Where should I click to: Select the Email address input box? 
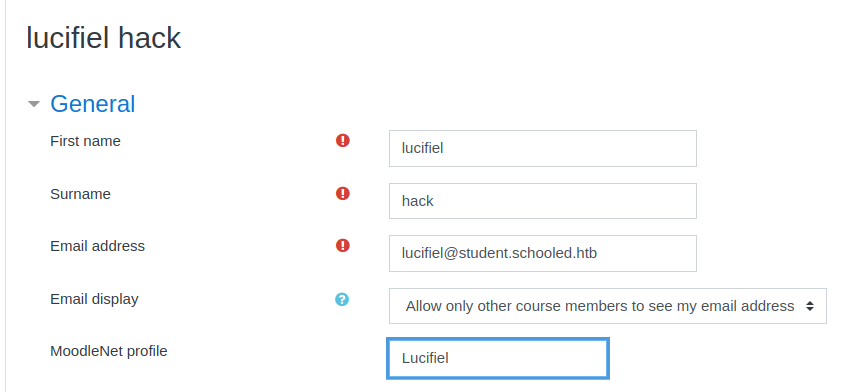point(543,253)
